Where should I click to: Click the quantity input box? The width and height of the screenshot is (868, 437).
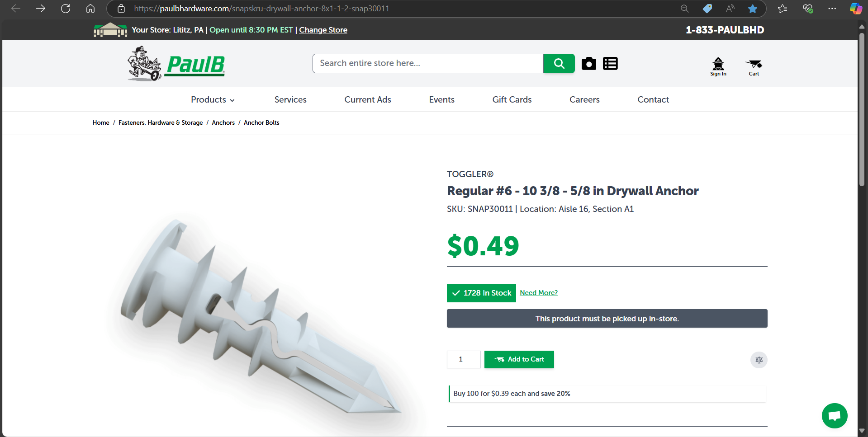click(x=464, y=360)
